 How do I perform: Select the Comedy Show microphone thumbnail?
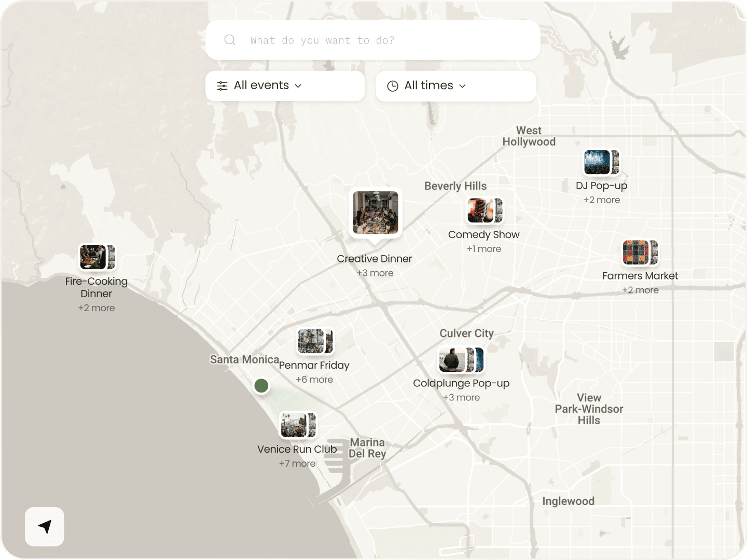click(481, 211)
